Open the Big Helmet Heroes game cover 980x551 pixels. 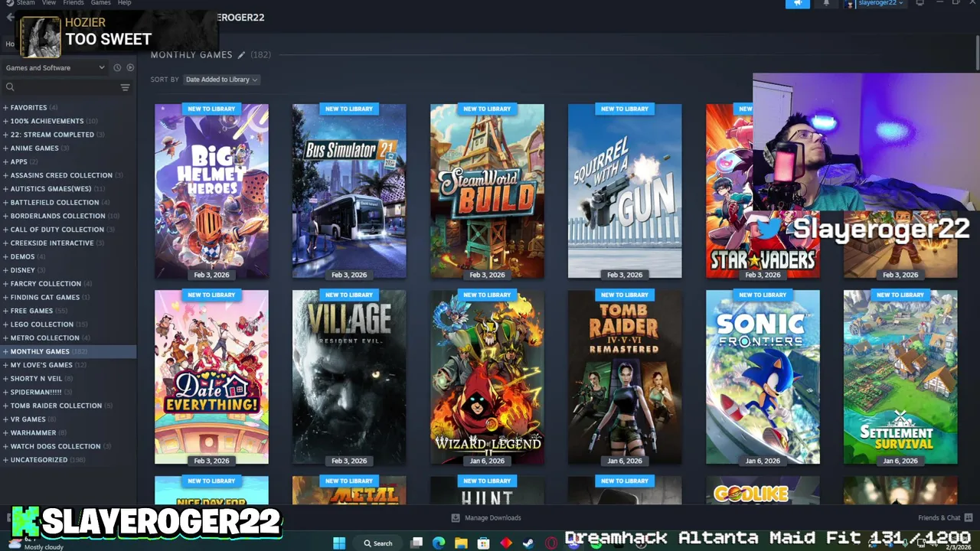point(211,191)
